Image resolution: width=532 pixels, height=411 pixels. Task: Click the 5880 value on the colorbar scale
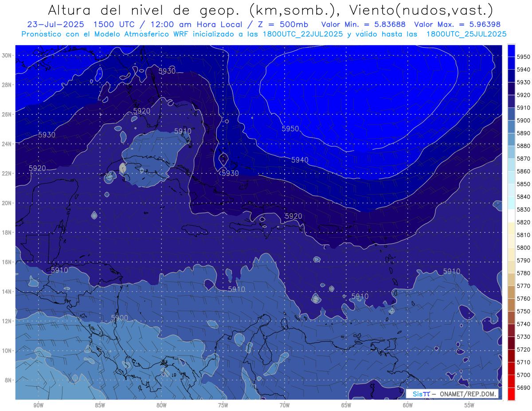tap(524, 146)
